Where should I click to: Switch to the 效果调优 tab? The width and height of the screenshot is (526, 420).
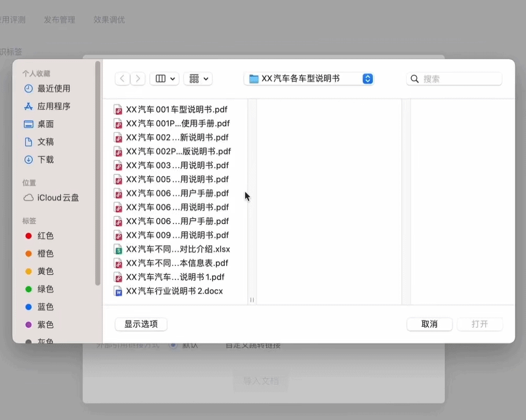[108, 20]
